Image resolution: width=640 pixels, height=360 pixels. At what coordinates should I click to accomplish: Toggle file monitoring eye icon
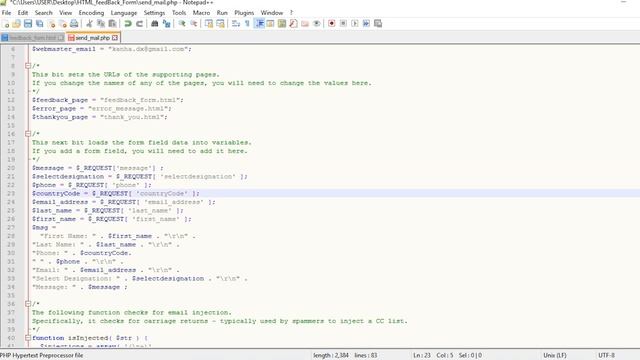pyautogui.click(x=316, y=24)
